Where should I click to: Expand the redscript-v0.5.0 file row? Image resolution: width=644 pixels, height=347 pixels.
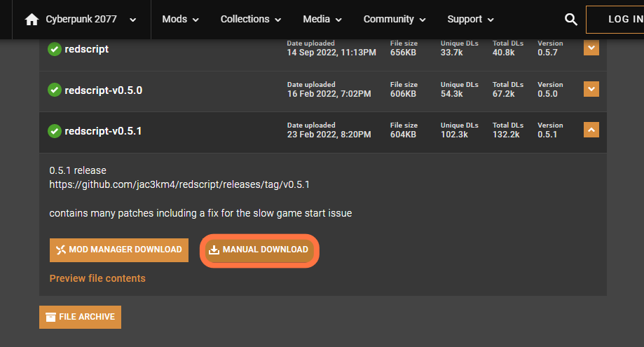[x=591, y=89]
